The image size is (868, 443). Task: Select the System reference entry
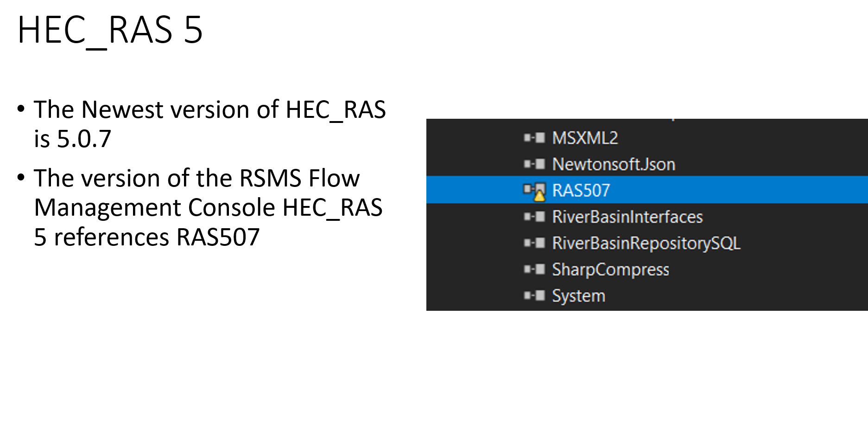[x=578, y=296]
